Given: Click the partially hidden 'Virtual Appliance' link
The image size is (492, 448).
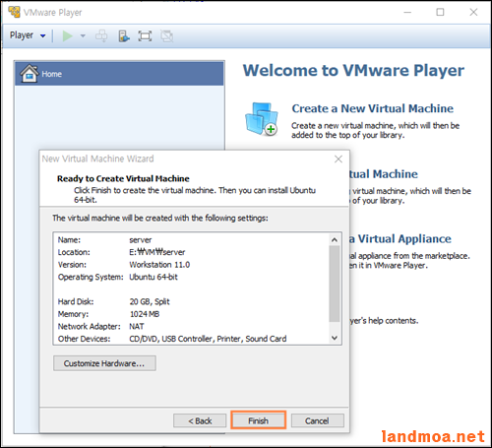Looking at the screenshot, I should tap(400, 239).
